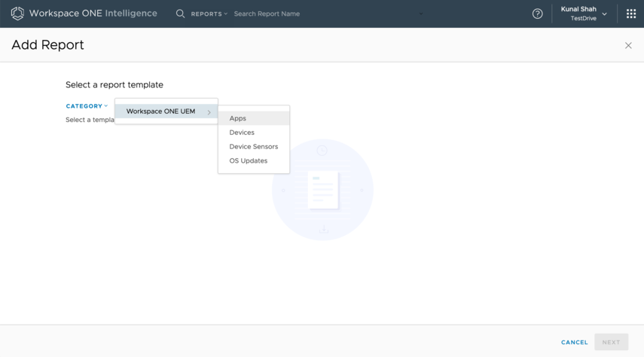
Task: Click the search magnifier icon
Action: 180,14
